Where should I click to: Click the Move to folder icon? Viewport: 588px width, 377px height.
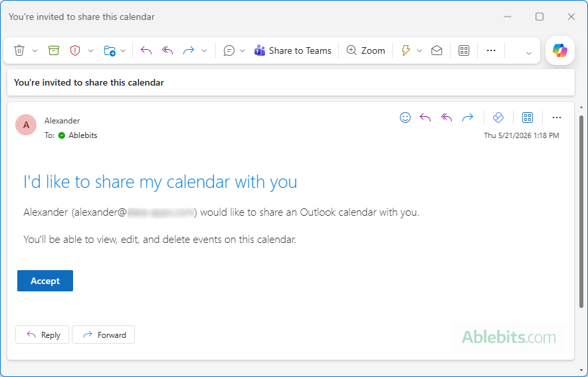(x=110, y=50)
